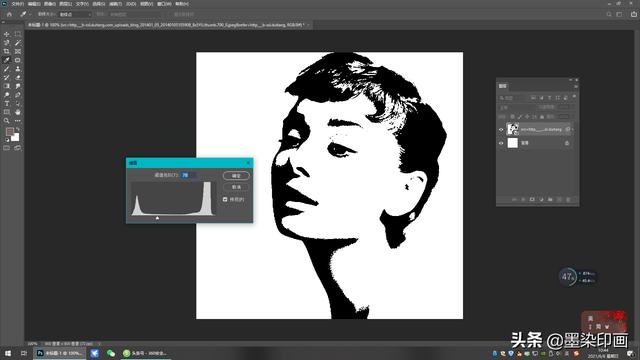Select the Move tool
640x360 pixels.
(7, 34)
